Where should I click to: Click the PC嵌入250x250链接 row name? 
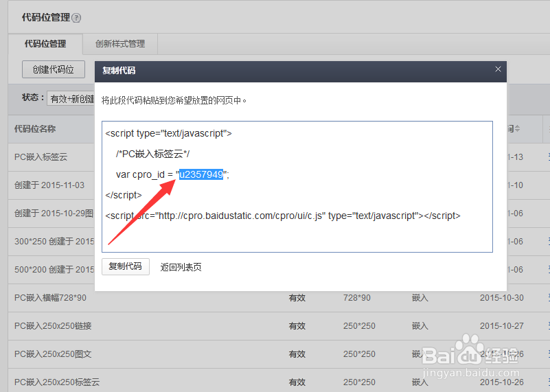click(x=53, y=325)
